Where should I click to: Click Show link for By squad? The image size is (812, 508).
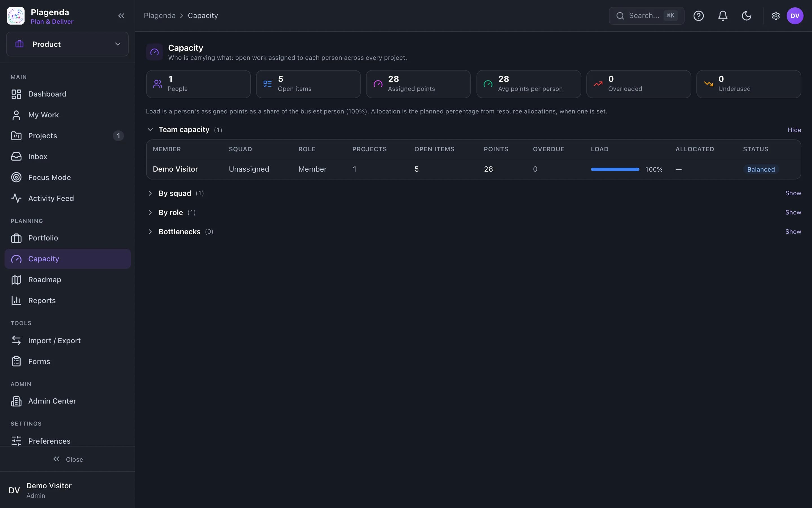click(793, 193)
